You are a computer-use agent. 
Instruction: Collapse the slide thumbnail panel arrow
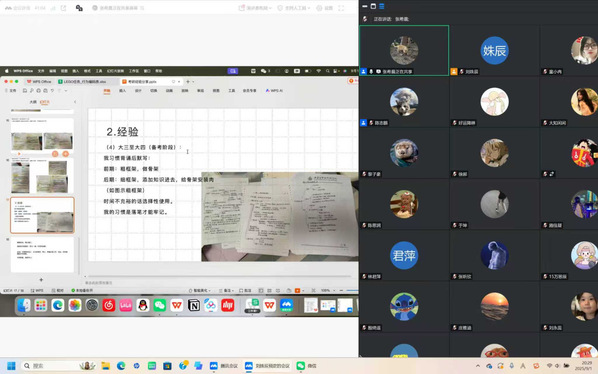point(75,102)
